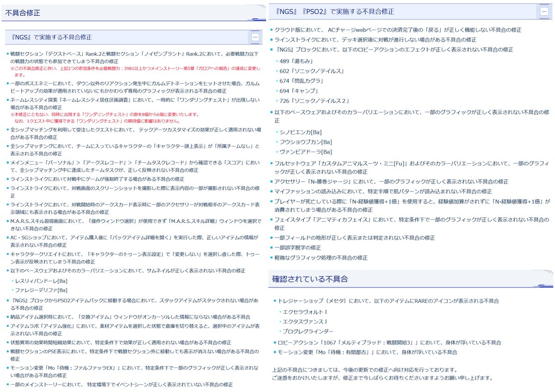Click the line about クラウド版 ACチャージwebページ
The width and height of the screenshot is (555, 392).
(398, 30)
